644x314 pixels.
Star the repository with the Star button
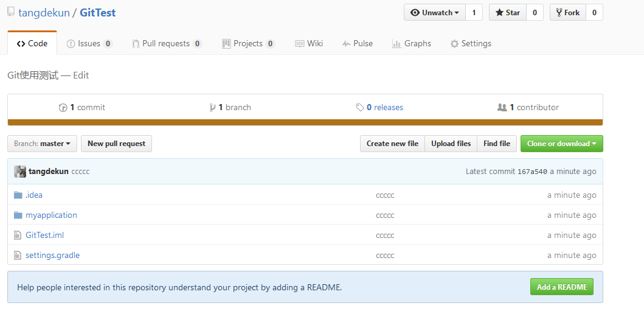pyautogui.click(x=508, y=12)
